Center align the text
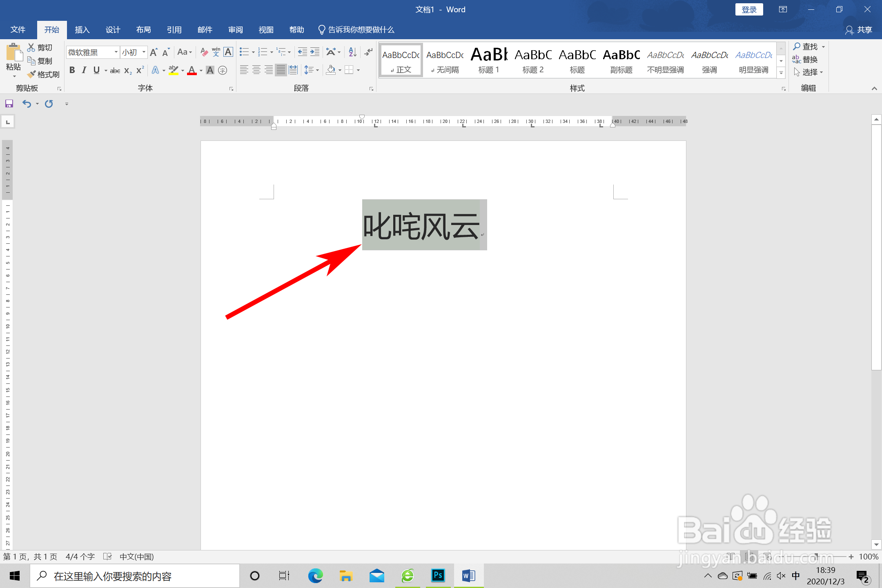The image size is (882, 588). pos(256,70)
